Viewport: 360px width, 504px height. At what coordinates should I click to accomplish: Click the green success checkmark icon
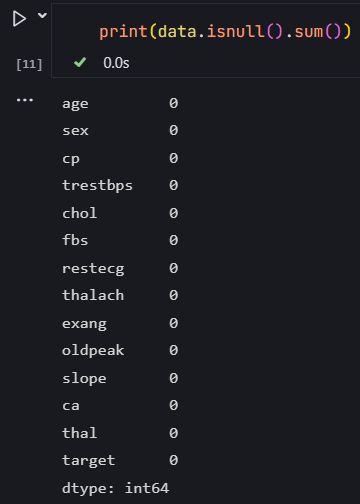tap(80, 62)
